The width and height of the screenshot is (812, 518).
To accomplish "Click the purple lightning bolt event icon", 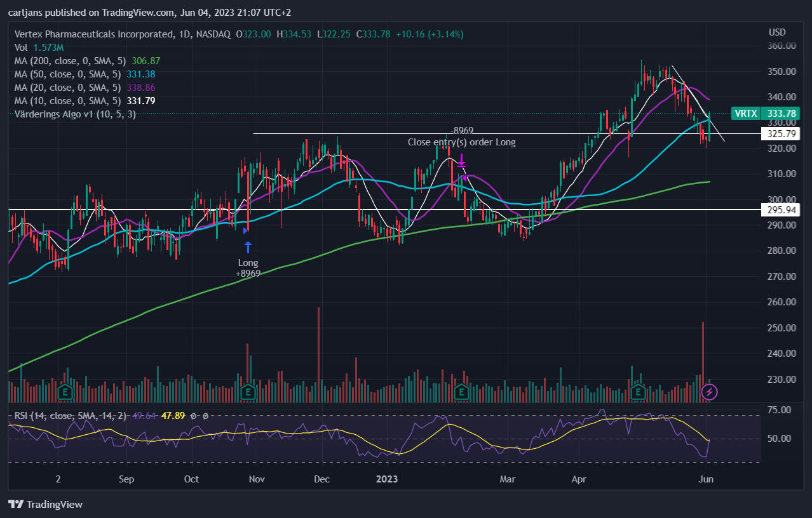I will click(709, 392).
